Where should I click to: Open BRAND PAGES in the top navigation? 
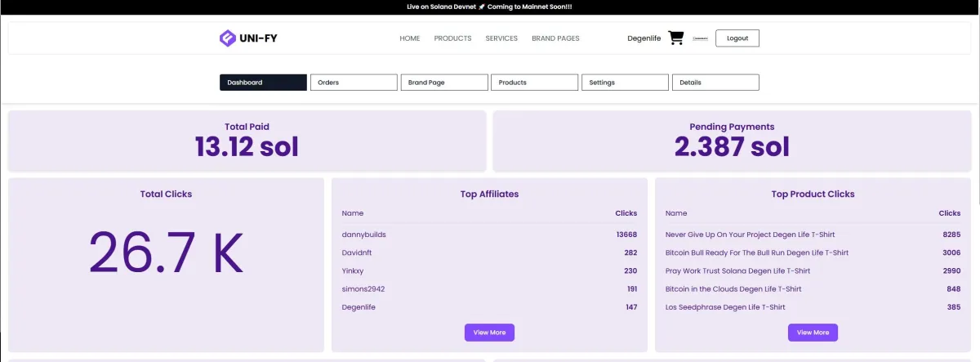click(x=555, y=38)
